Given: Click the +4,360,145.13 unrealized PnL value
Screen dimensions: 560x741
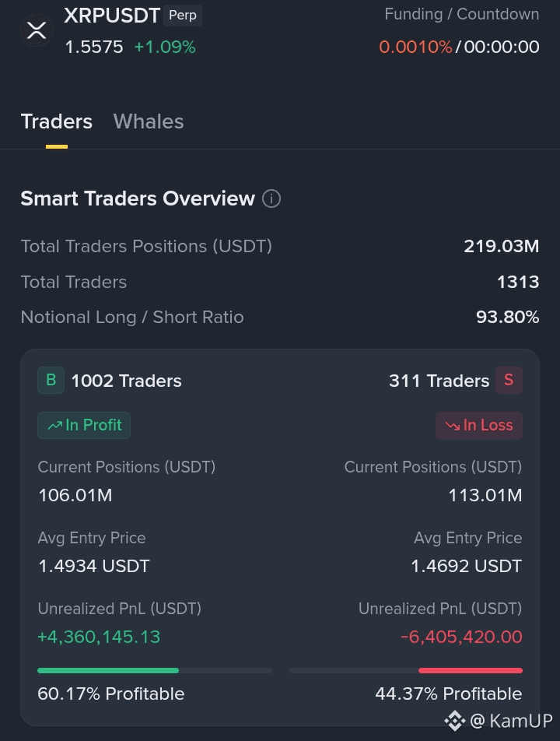Looking at the screenshot, I should pos(99,637).
